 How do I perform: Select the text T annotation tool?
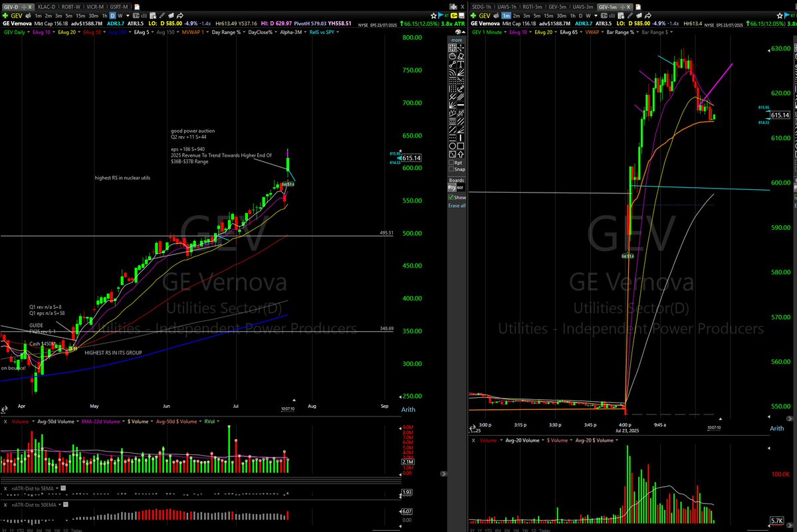pyautogui.click(x=461, y=64)
